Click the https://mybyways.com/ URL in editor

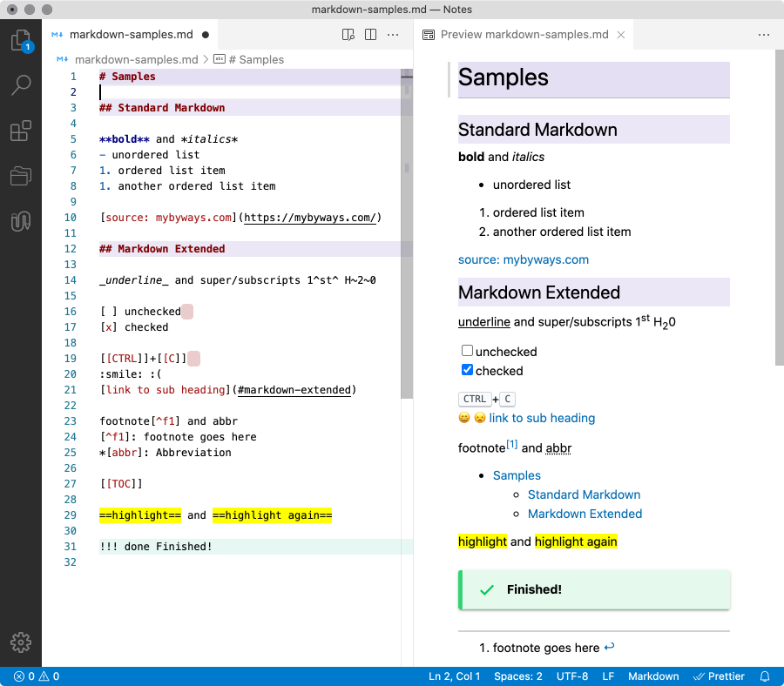310,218
